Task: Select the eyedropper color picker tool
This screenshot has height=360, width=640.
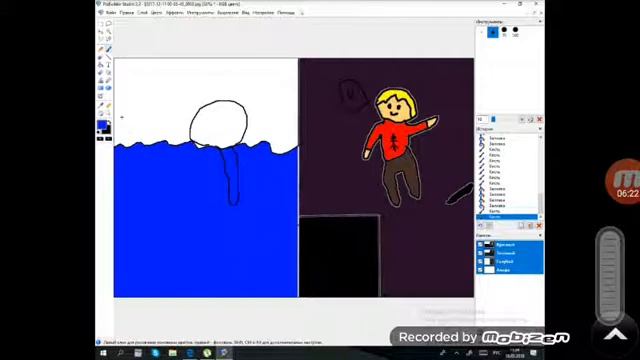Action: pyautogui.click(x=101, y=106)
